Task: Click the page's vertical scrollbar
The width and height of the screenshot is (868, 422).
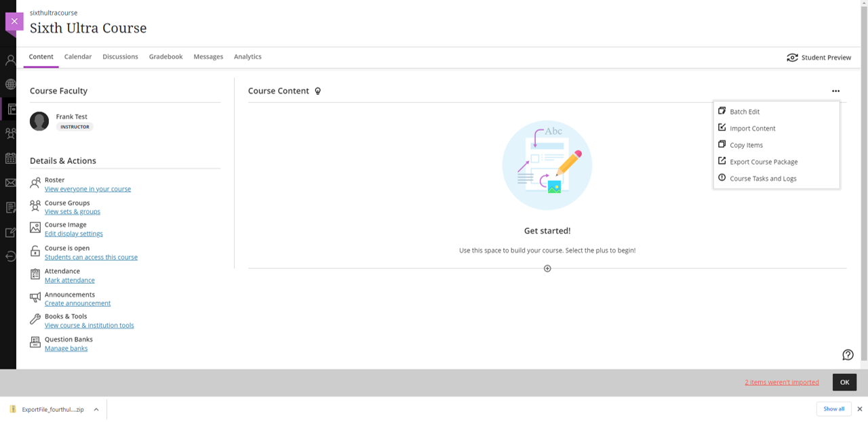Action: click(x=864, y=184)
